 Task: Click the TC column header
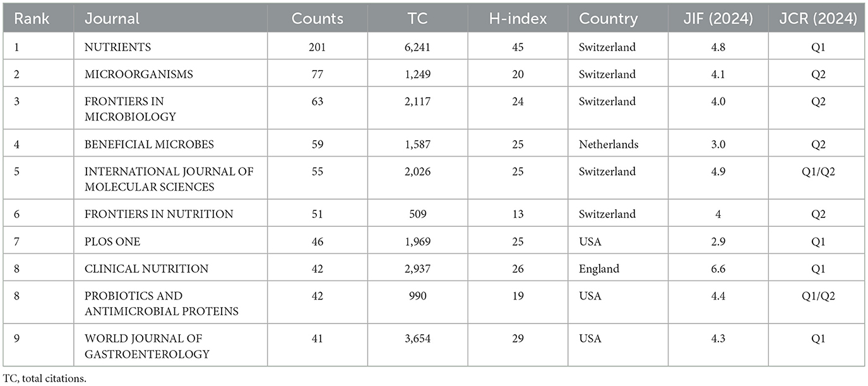click(417, 18)
